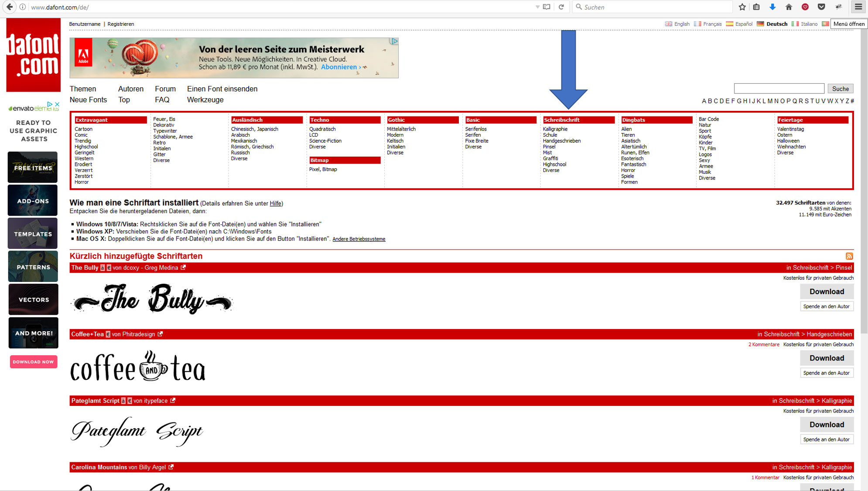This screenshot has width=868, height=491.
Task: Download the Coffee+Tea font
Action: click(x=827, y=358)
